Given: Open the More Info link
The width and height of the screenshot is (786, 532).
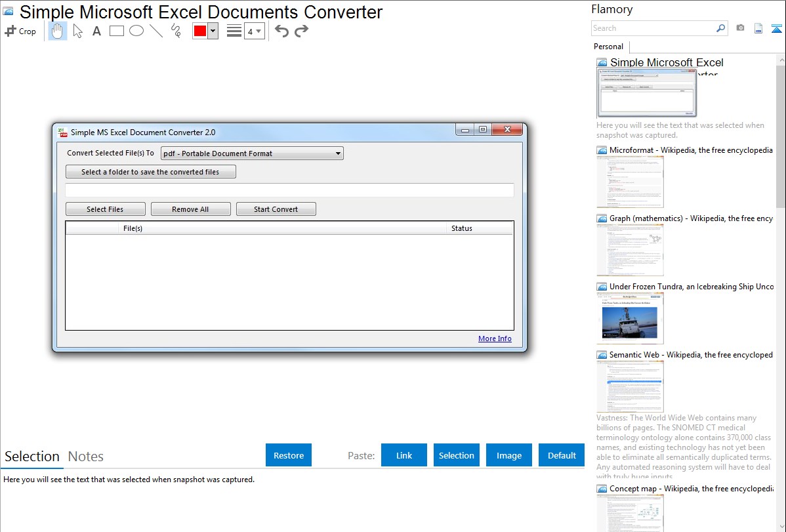Looking at the screenshot, I should 495,338.
